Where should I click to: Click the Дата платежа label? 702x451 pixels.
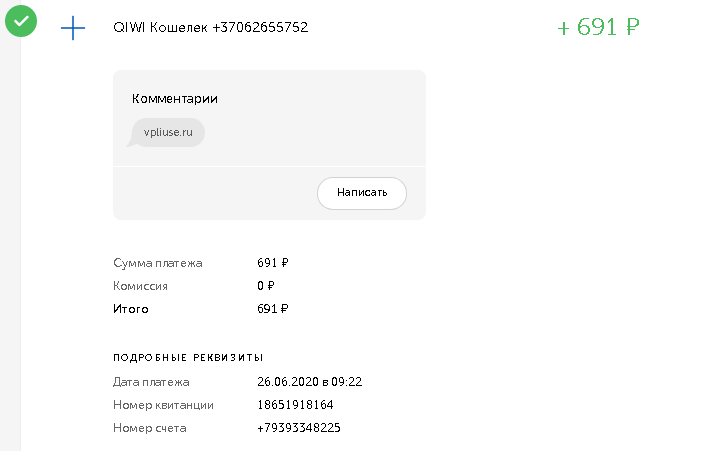pos(151,382)
